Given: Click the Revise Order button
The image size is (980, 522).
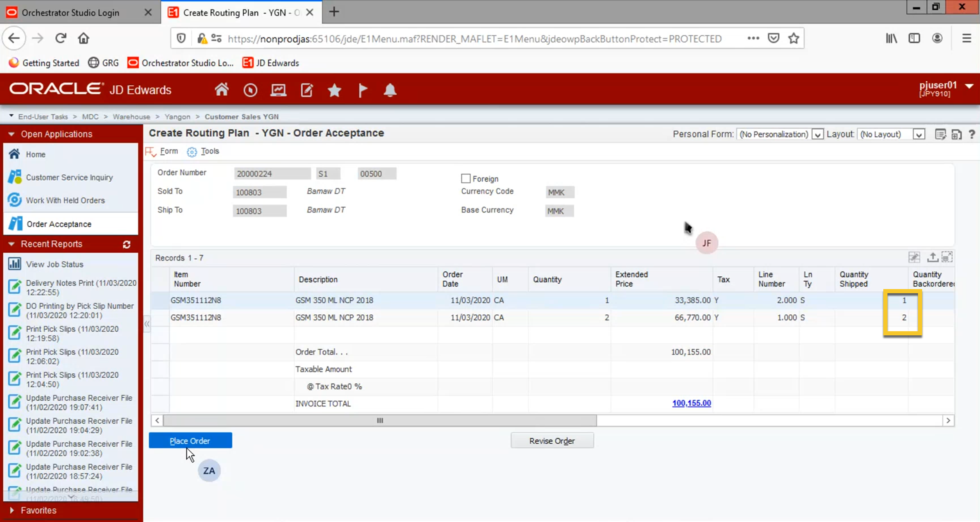Looking at the screenshot, I should coord(552,441).
